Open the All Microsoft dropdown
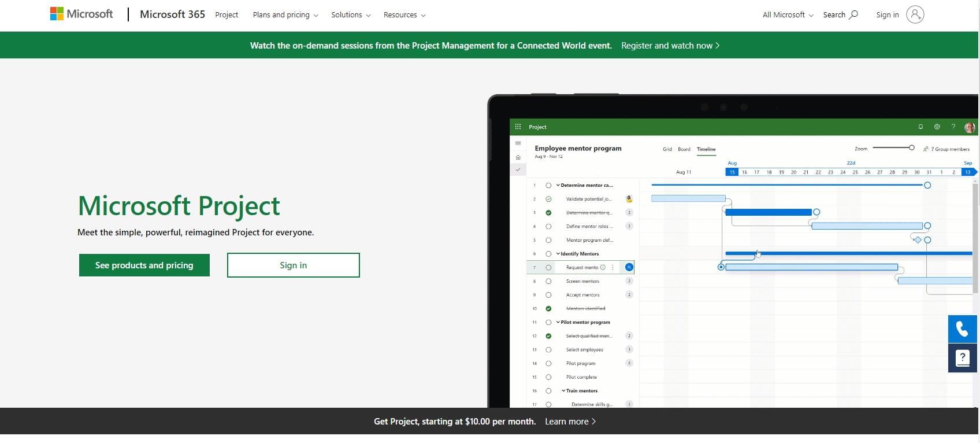This screenshot has height=443, width=980. click(788, 15)
